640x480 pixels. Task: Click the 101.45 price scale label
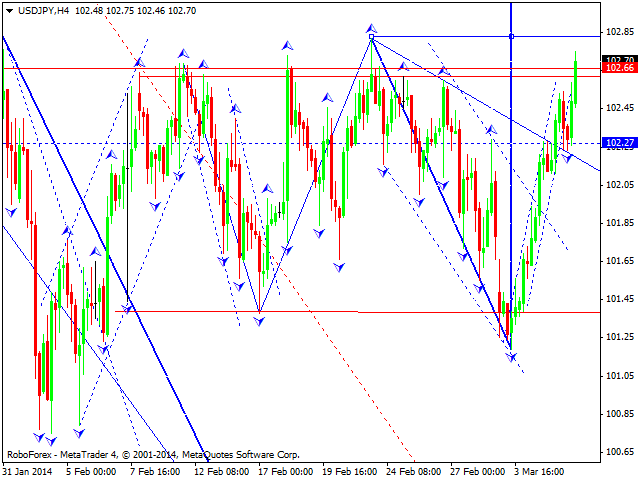[621, 299]
